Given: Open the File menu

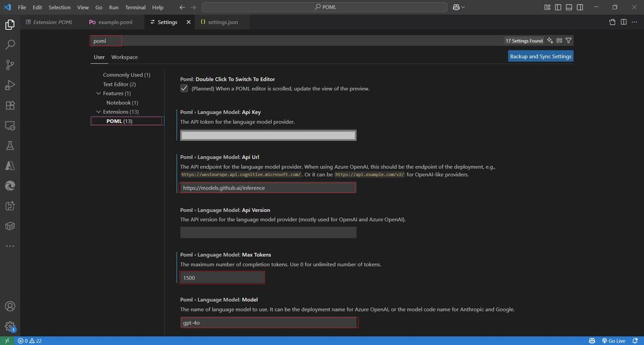Looking at the screenshot, I should [22, 7].
